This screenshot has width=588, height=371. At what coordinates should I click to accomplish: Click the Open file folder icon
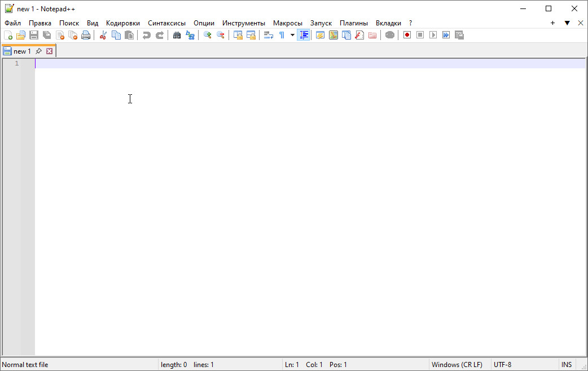point(21,35)
